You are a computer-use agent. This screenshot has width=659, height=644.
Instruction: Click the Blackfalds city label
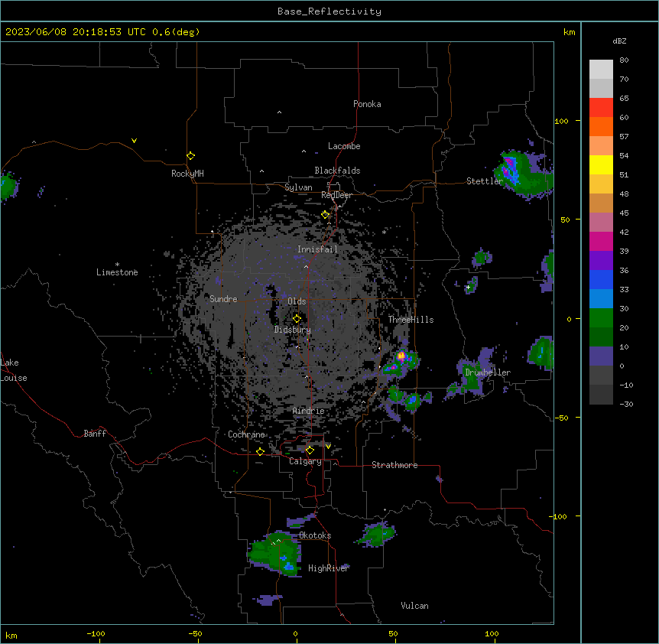337,171
